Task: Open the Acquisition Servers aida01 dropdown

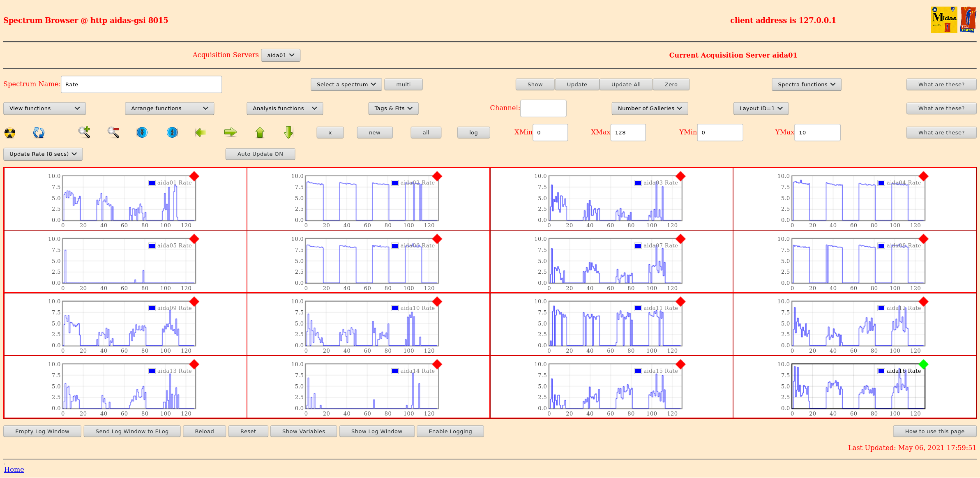Action: tap(281, 55)
